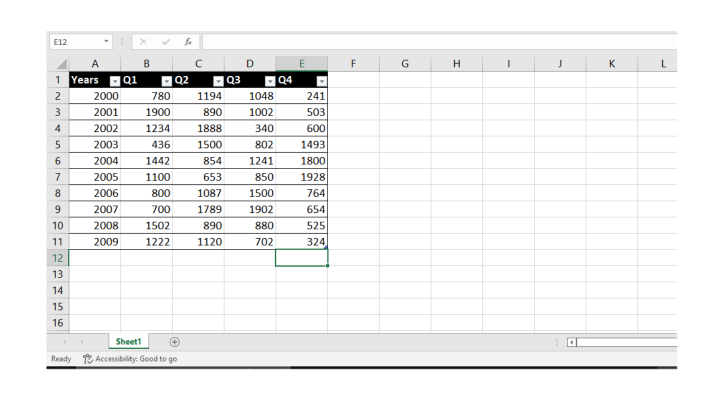Screen dimensions: 712x400
Task: Select column G header
Action: (x=405, y=64)
